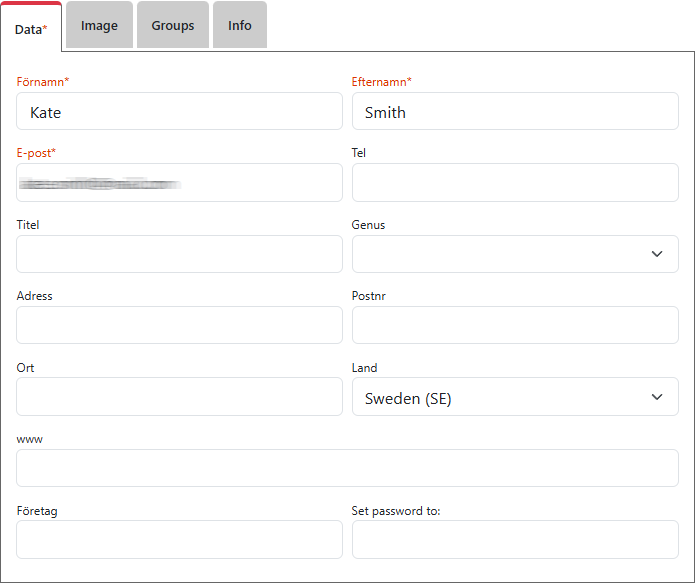Screen dimensions: 695x583
Task: Click the Postnr input field
Action: tap(515, 325)
